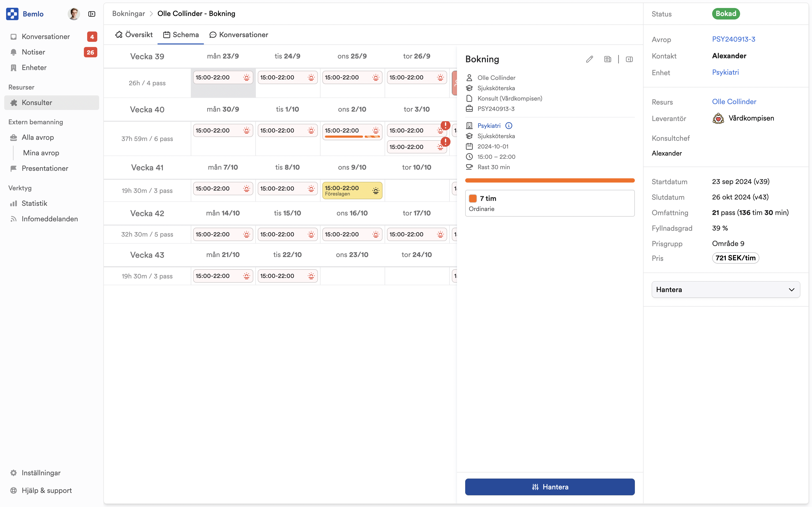Click the warning badge on lower tor 3/10 shift
The image size is (812, 507).
[445, 142]
